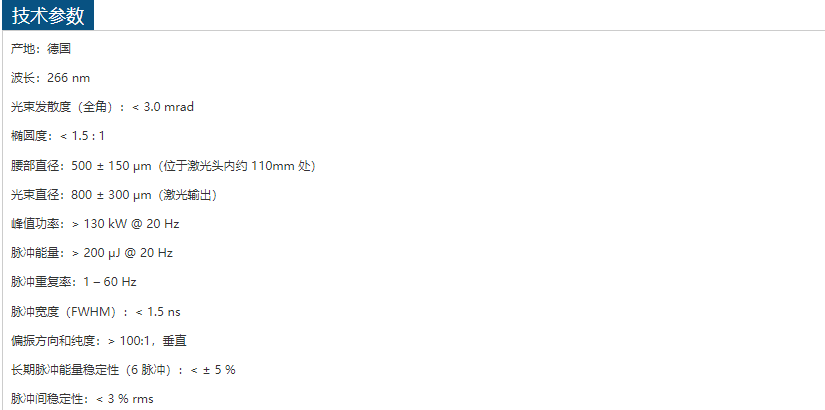Click the 峰值功率 > 130 kW line
The width and height of the screenshot is (825, 410).
coord(95,224)
